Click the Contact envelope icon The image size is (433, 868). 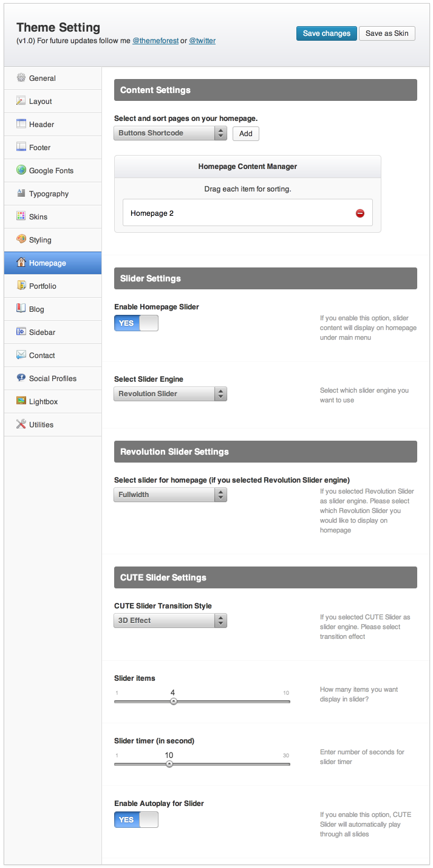(21, 355)
